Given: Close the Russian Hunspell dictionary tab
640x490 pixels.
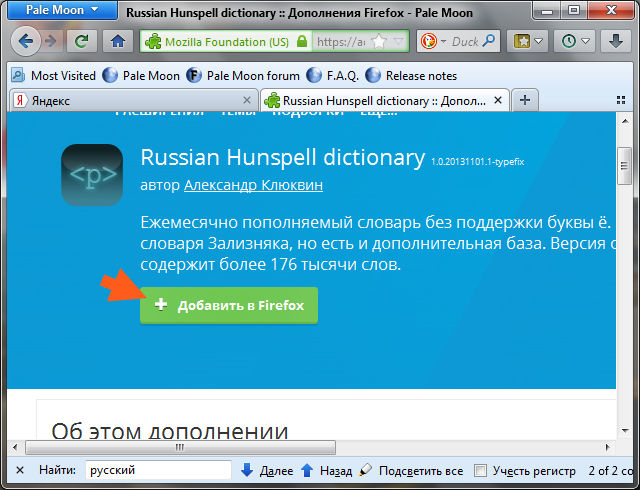Looking at the screenshot, I should pyautogui.click(x=498, y=100).
